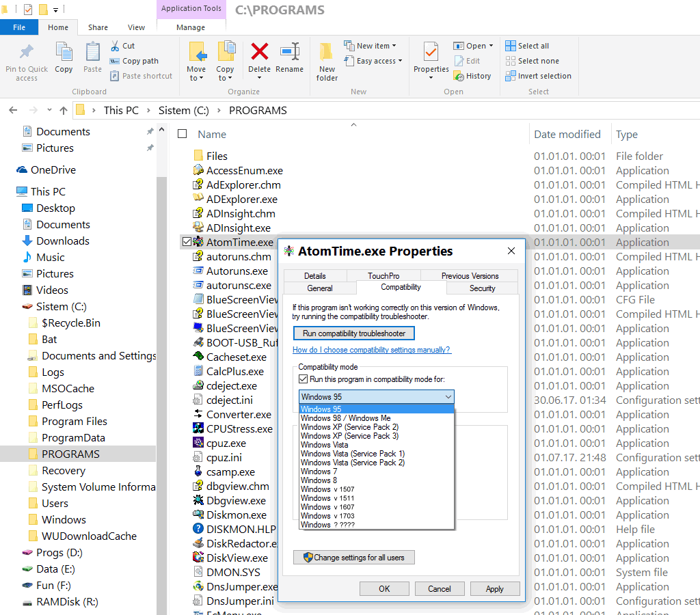Toggle Run this program in compatibility mode
This screenshot has height=615, width=700.
pos(304,379)
